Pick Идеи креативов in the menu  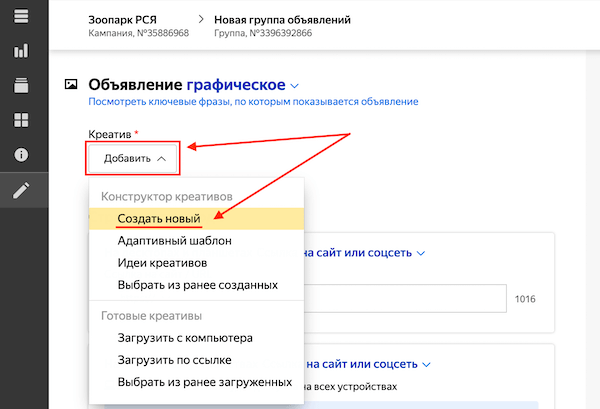(x=162, y=263)
